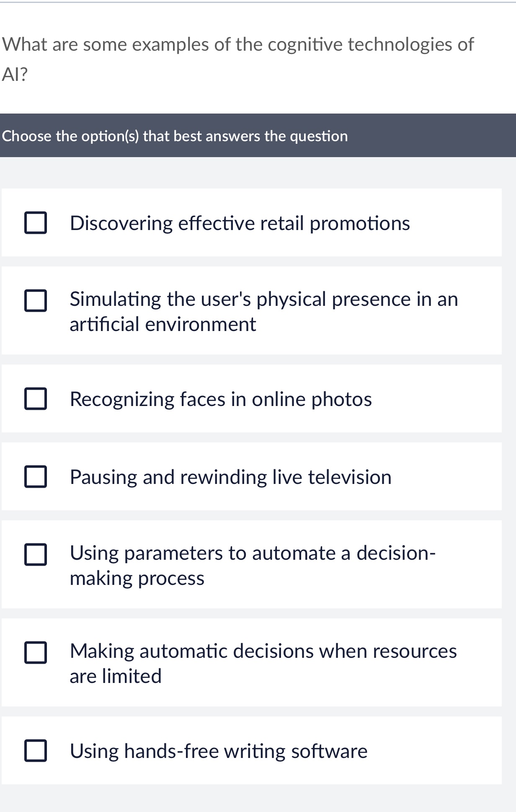The image size is (516, 812).
Task: Click the words 'are limited' in sixth option
Action: pos(116,676)
